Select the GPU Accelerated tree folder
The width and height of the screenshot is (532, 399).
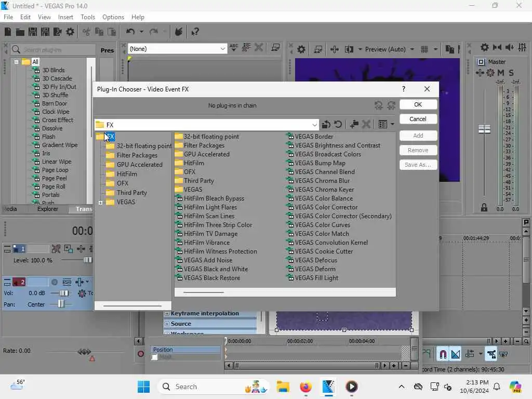coord(134,165)
